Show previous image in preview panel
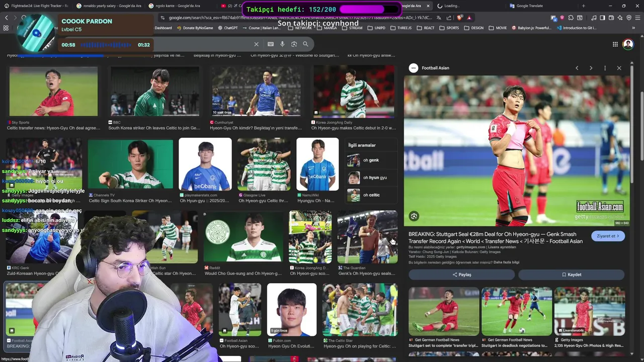This screenshot has width=644, height=362. pos(577,68)
